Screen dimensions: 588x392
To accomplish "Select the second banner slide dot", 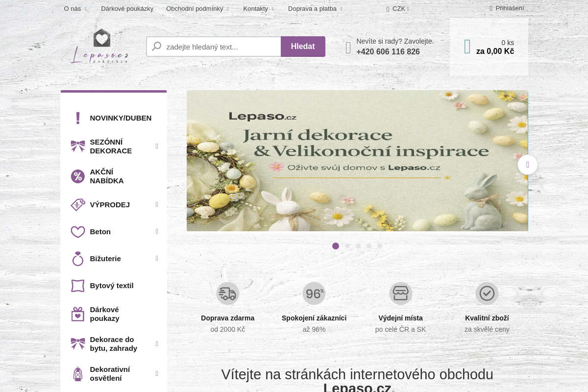I will click(x=347, y=246).
